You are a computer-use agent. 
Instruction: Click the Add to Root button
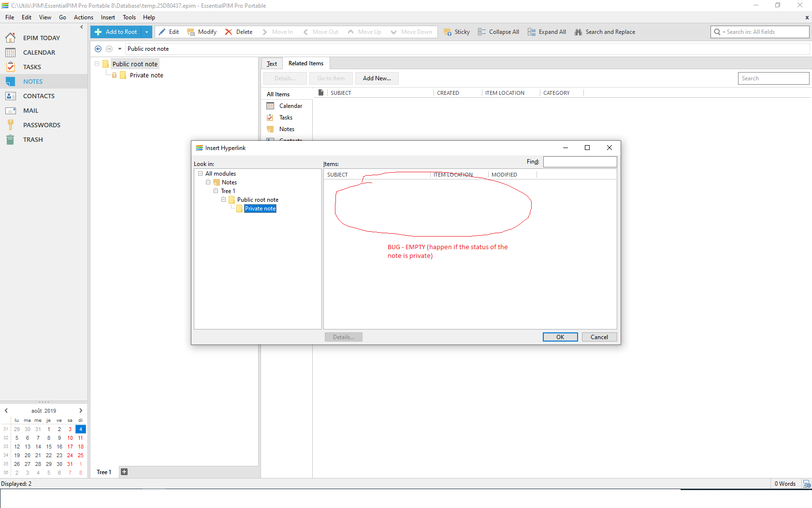coord(116,32)
